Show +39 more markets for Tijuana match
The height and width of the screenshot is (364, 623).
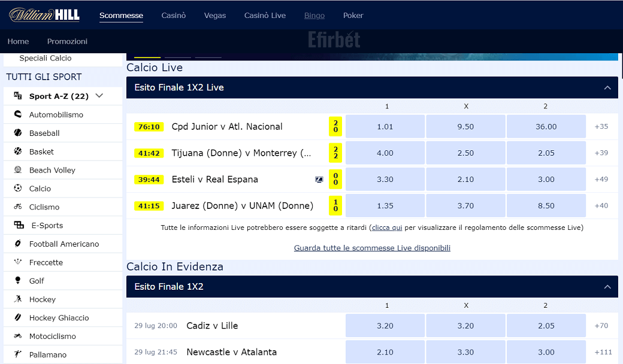[601, 153]
